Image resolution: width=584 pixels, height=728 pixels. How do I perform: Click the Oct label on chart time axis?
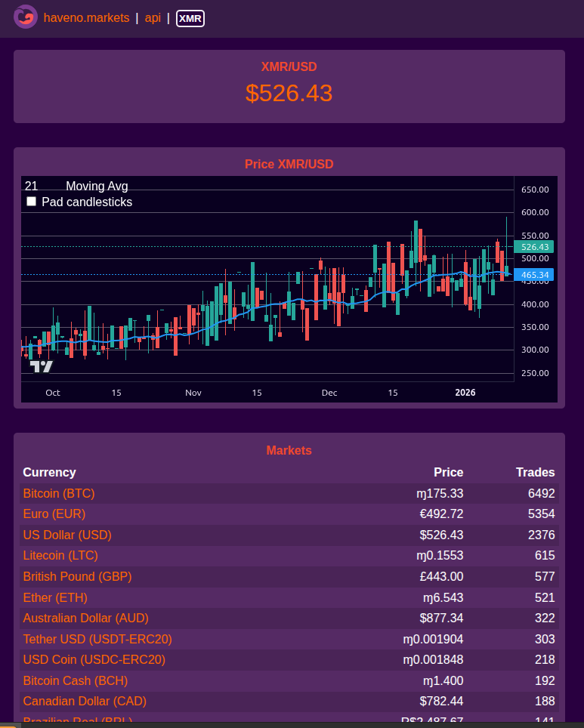click(53, 393)
